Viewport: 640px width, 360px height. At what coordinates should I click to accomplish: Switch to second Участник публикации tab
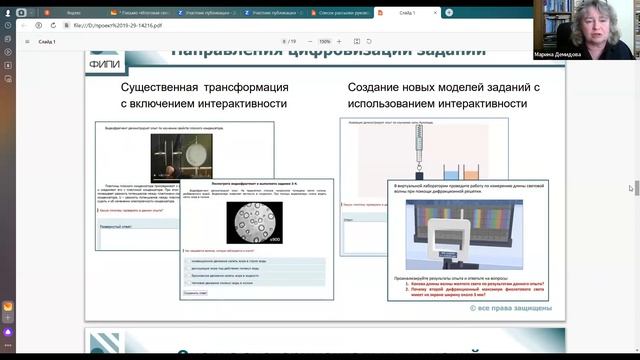[274, 13]
